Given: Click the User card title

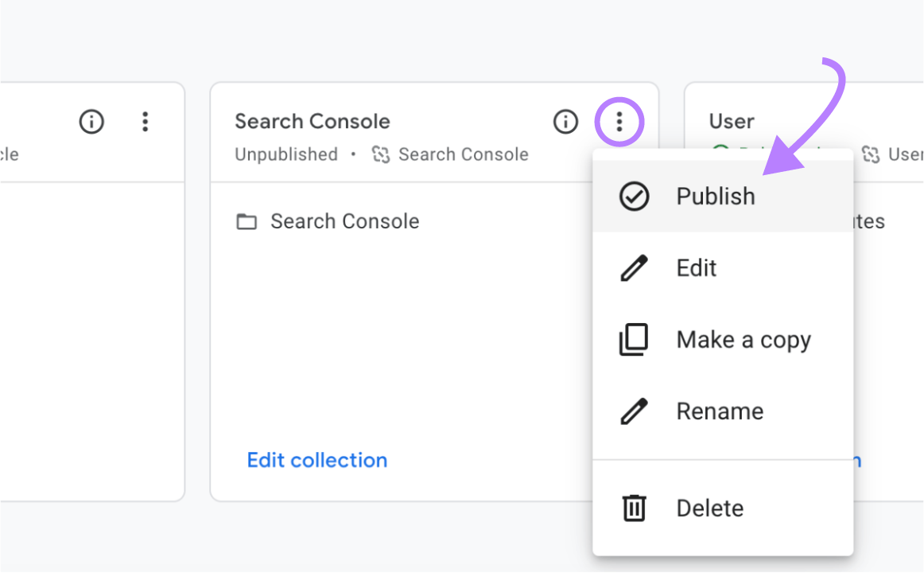Looking at the screenshot, I should [x=731, y=121].
